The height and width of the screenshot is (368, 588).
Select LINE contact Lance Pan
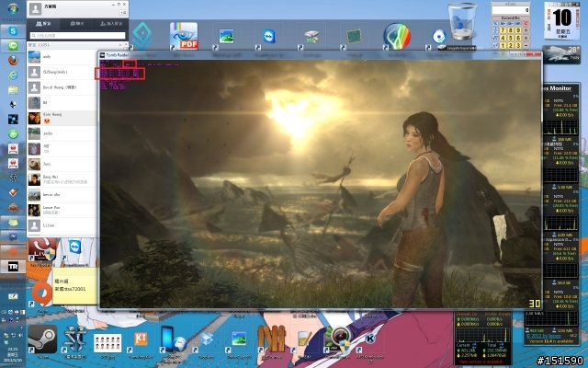(x=62, y=210)
